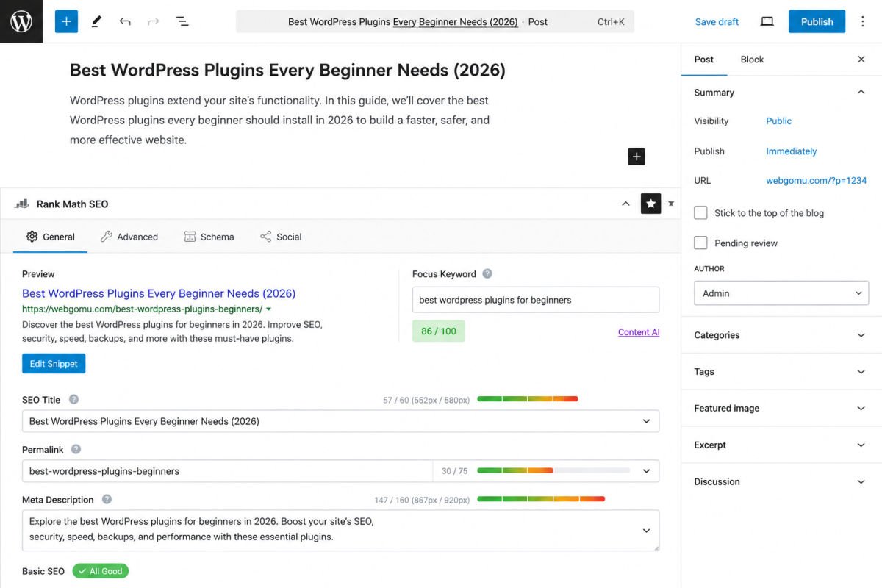
Task: Switch to the General tab
Action: pyautogui.click(x=51, y=237)
